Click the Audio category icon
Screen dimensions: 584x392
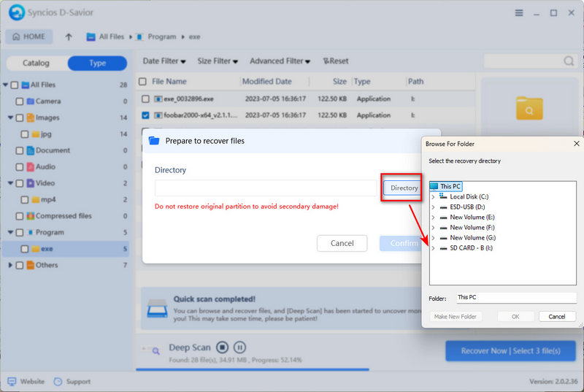click(x=31, y=166)
